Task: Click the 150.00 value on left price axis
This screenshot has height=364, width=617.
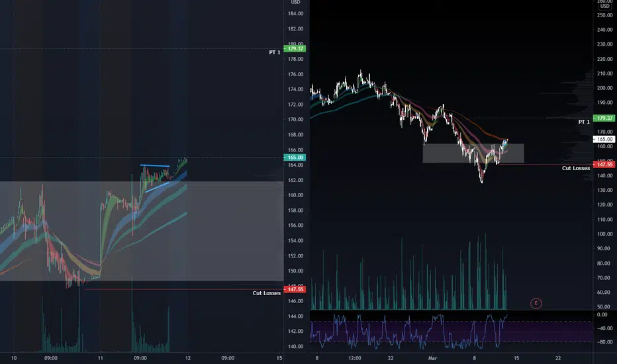Action: [x=295, y=271]
